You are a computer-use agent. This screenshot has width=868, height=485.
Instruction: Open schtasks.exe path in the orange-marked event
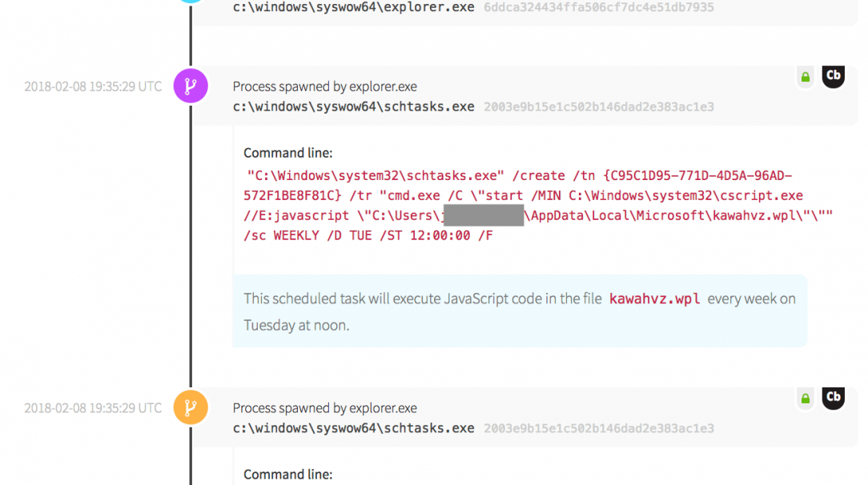pos(353,428)
